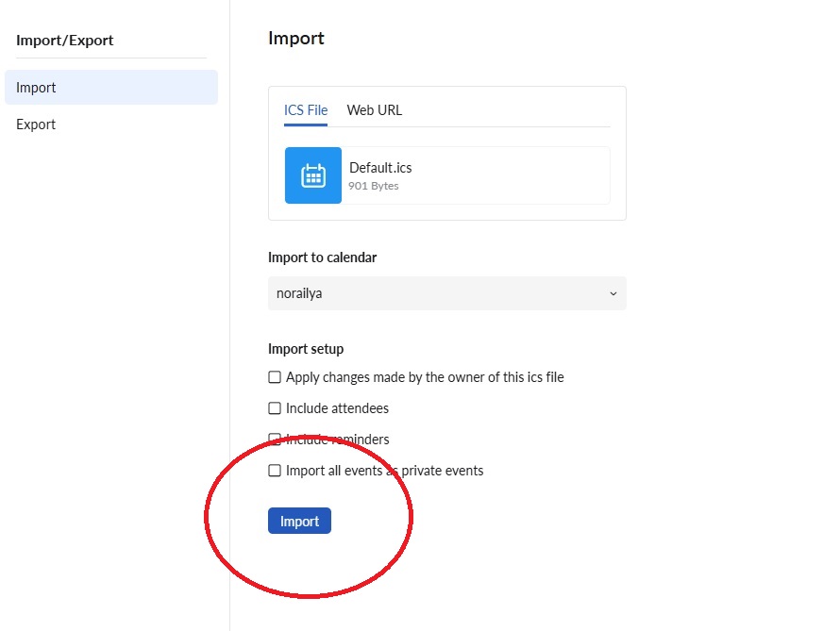Select Import in the left sidebar

tap(110, 87)
